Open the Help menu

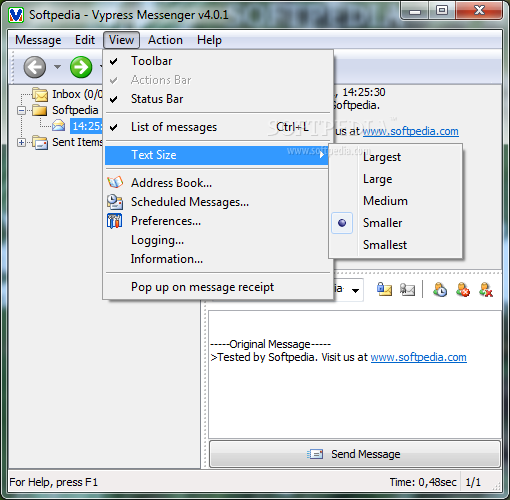click(x=209, y=40)
